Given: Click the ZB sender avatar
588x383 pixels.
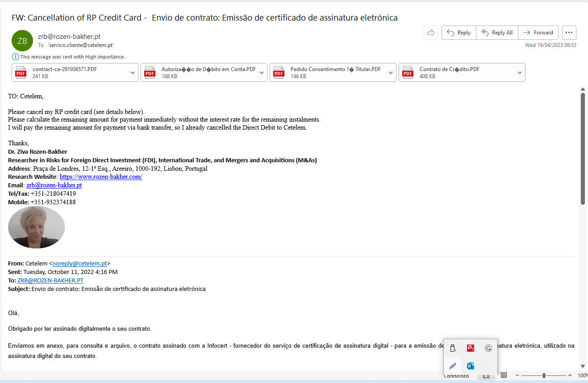Looking at the screenshot, I should (22, 41).
